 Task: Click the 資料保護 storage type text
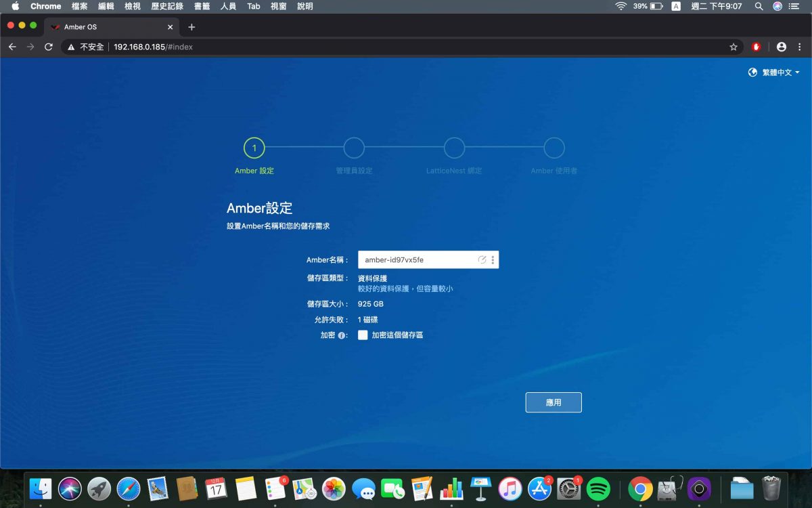click(x=372, y=278)
